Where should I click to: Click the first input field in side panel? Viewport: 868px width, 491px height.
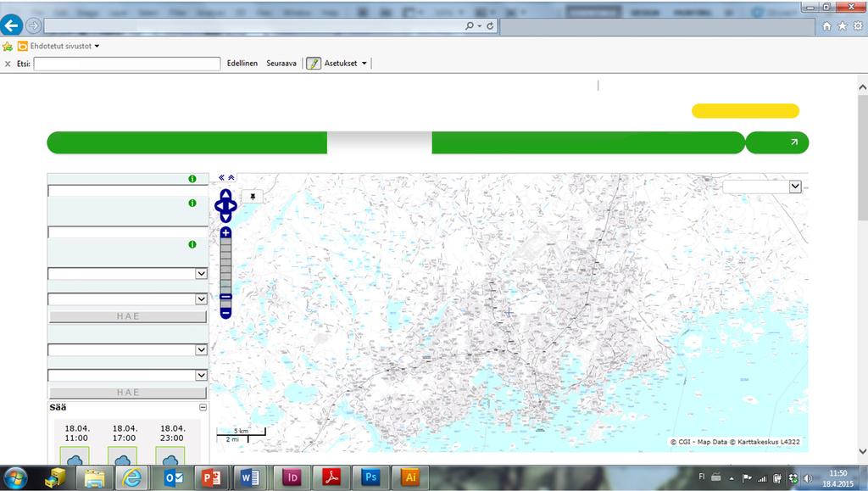(x=128, y=191)
